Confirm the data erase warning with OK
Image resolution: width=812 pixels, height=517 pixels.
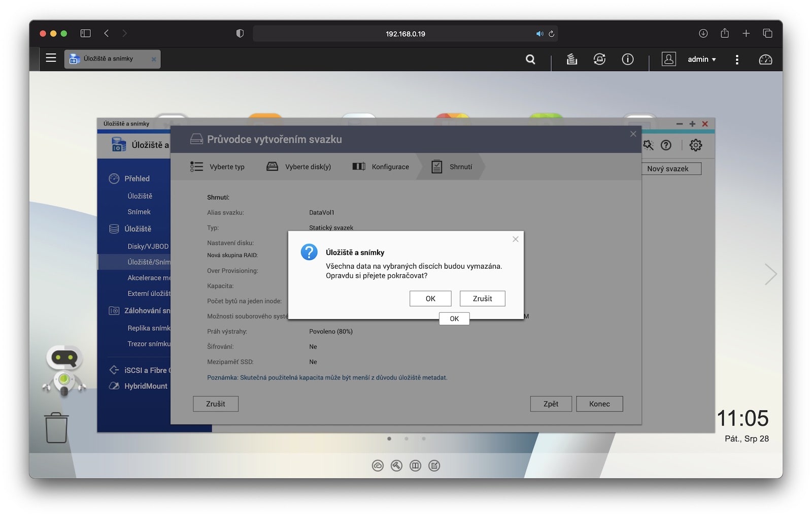click(430, 299)
